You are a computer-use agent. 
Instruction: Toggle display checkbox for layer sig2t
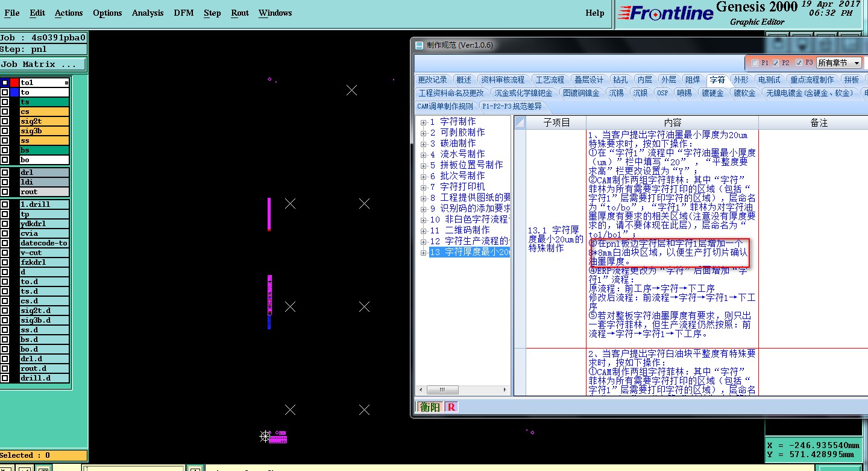click(5, 121)
